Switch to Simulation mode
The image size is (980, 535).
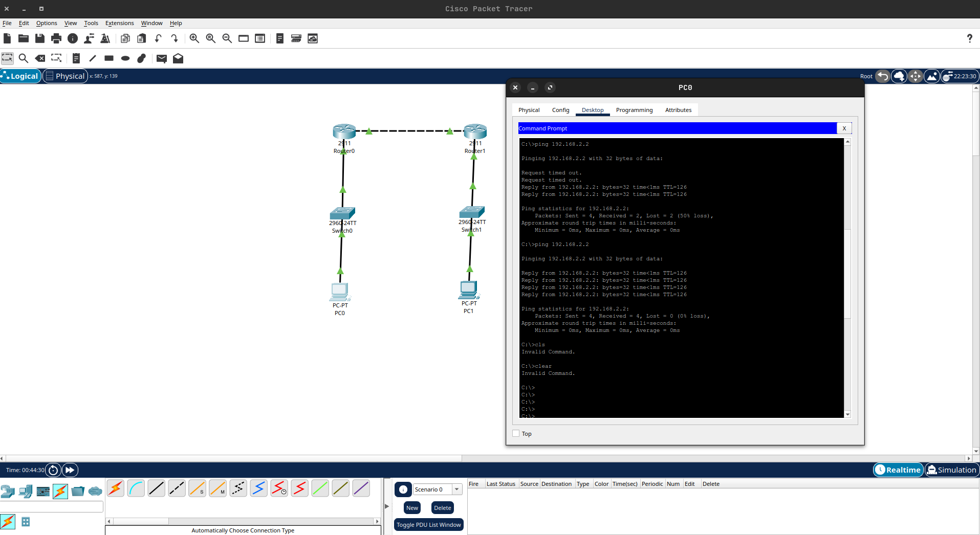[952, 470]
